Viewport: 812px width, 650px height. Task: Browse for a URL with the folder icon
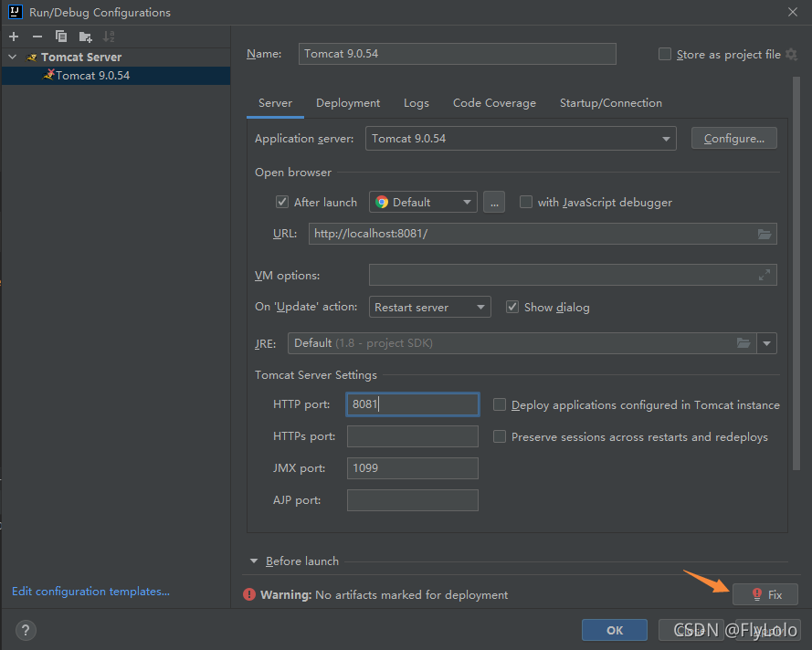765,234
